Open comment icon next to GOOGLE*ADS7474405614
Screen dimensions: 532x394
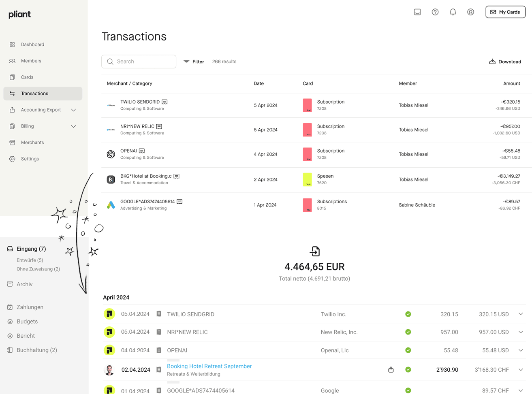coord(179,202)
